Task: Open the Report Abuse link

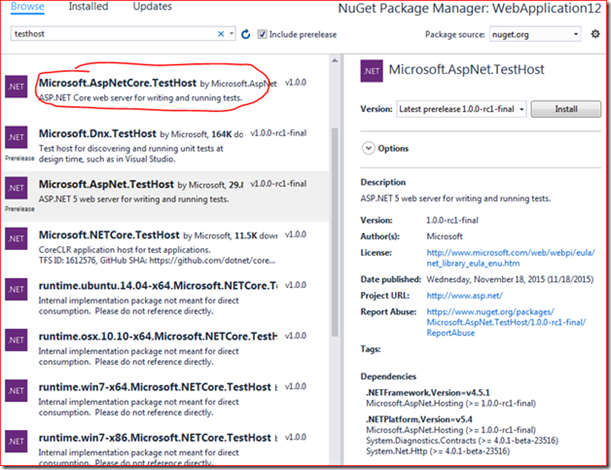Action: click(x=506, y=322)
